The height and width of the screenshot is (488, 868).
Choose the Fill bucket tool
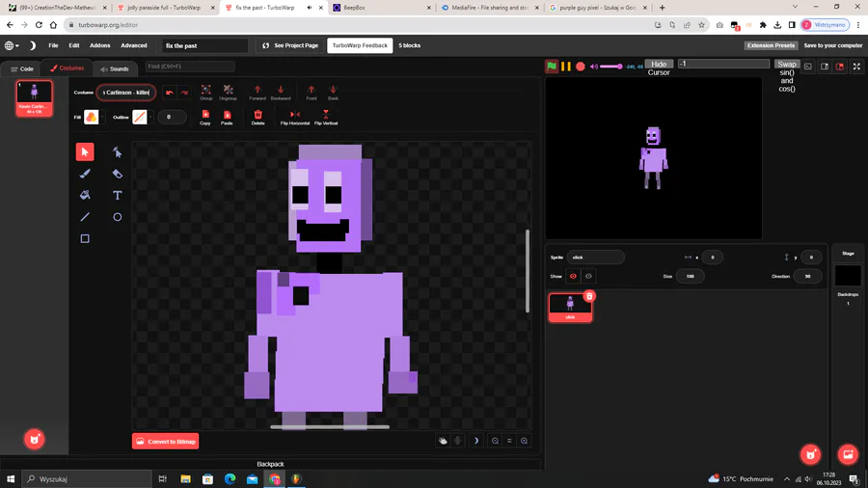(x=85, y=195)
